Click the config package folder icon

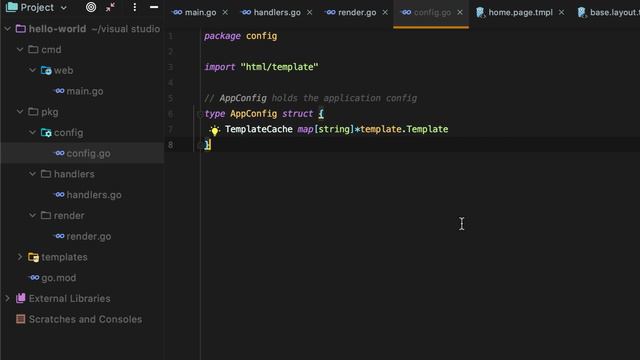[46, 133]
